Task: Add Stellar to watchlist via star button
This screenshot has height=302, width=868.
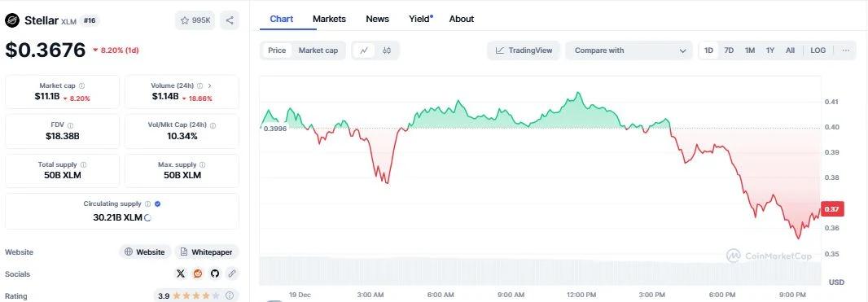Action: [x=195, y=20]
